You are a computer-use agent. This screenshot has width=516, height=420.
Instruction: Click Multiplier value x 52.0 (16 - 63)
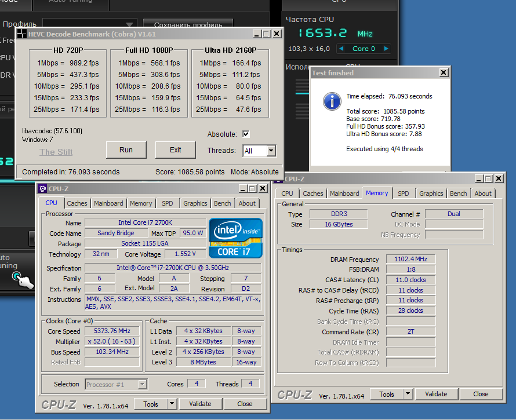coord(112,341)
